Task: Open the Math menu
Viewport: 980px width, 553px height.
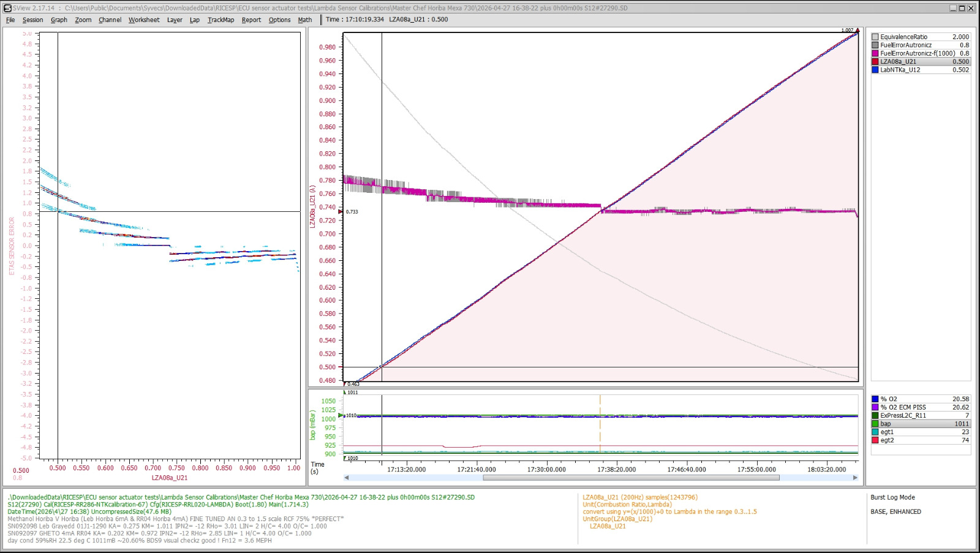Action: pos(305,20)
